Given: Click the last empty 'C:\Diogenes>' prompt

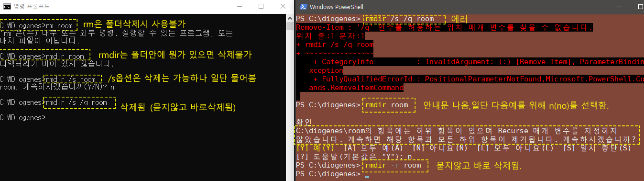Looking at the screenshot, I should pyautogui.click(x=23, y=117).
